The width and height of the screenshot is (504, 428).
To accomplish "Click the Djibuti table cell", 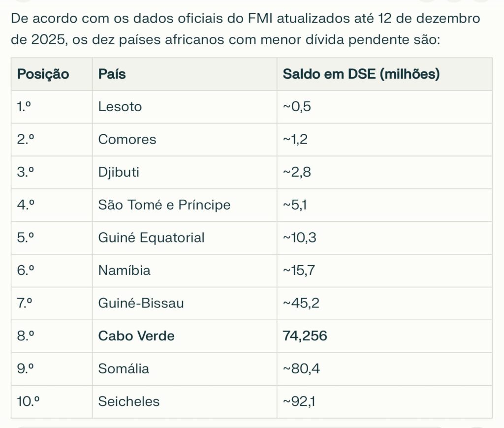I will pos(119,172).
